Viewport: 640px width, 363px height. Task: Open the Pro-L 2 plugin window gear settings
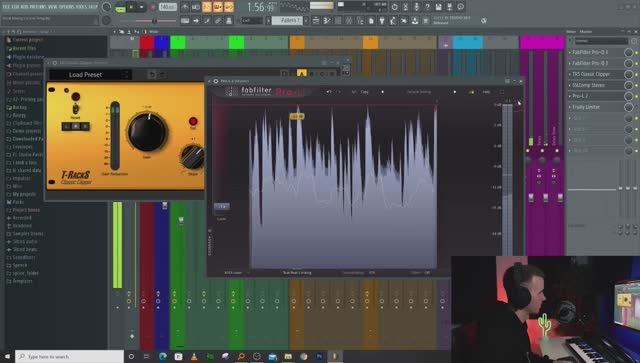point(216,81)
